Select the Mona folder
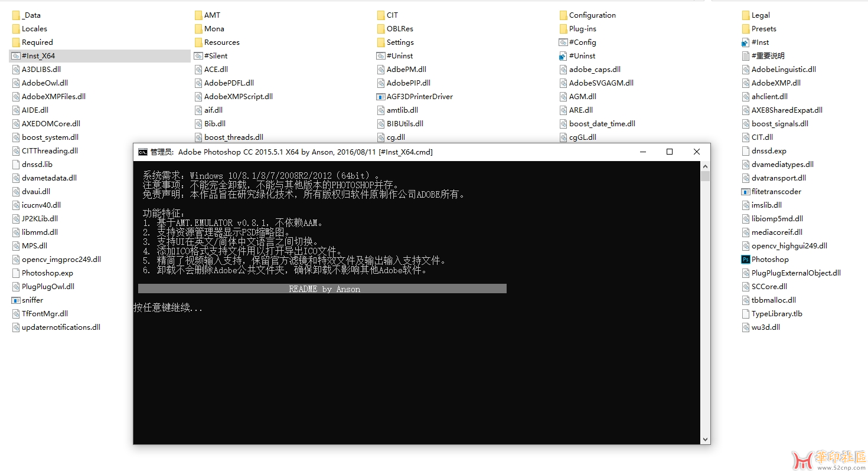Screen dimensions: 868x472 click(x=210, y=29)
